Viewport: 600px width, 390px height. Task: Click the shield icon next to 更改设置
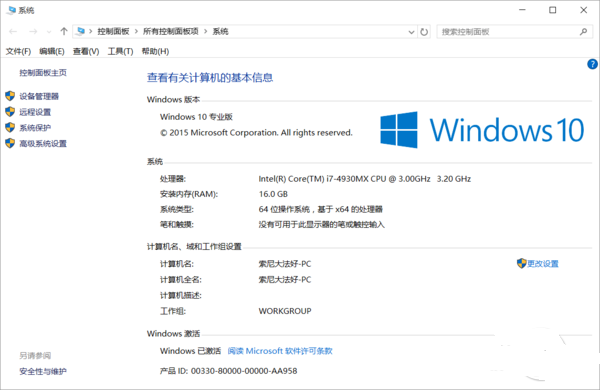tap(522, 263)
